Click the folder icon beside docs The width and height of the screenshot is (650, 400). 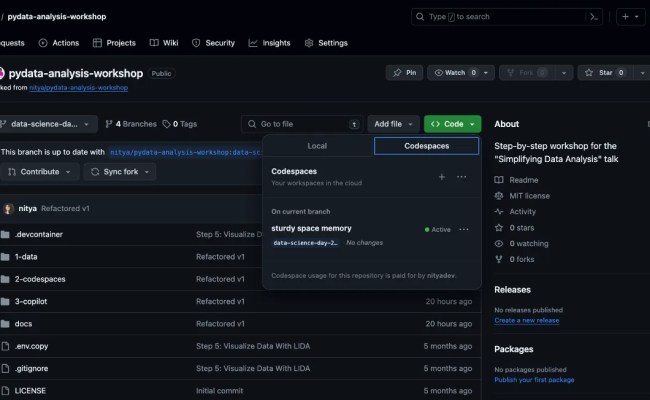pyautogui.click(x=5, y=324)
